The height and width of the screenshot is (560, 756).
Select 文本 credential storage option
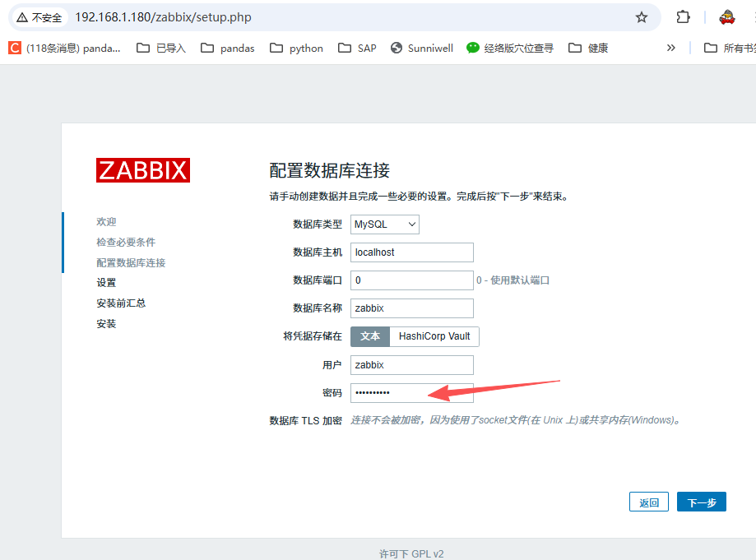[x=370, y=336]
